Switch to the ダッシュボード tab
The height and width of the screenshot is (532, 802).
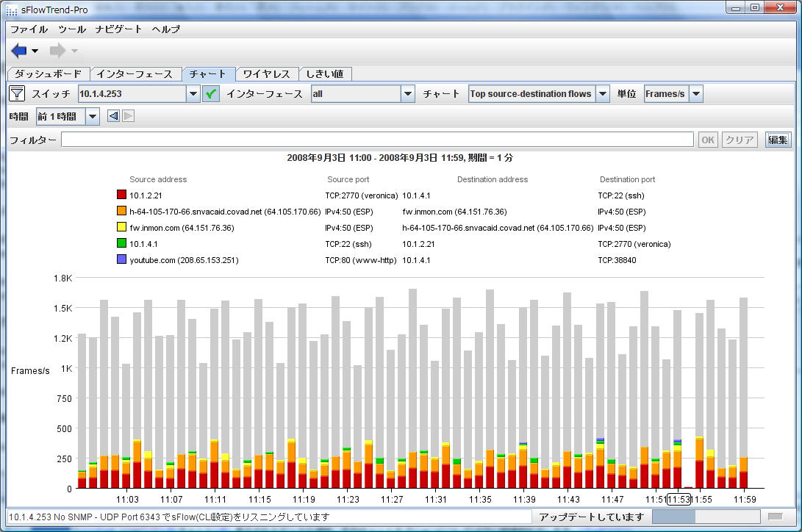coord(49,74)
